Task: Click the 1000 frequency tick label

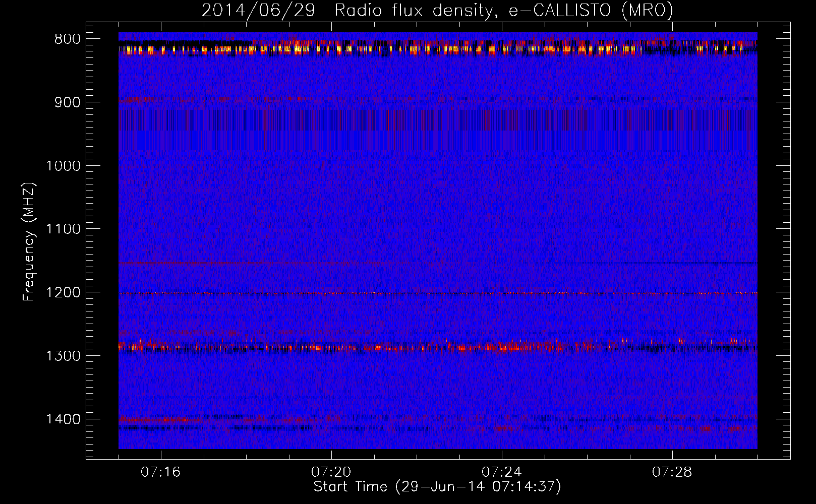Action: click(63, 166)
